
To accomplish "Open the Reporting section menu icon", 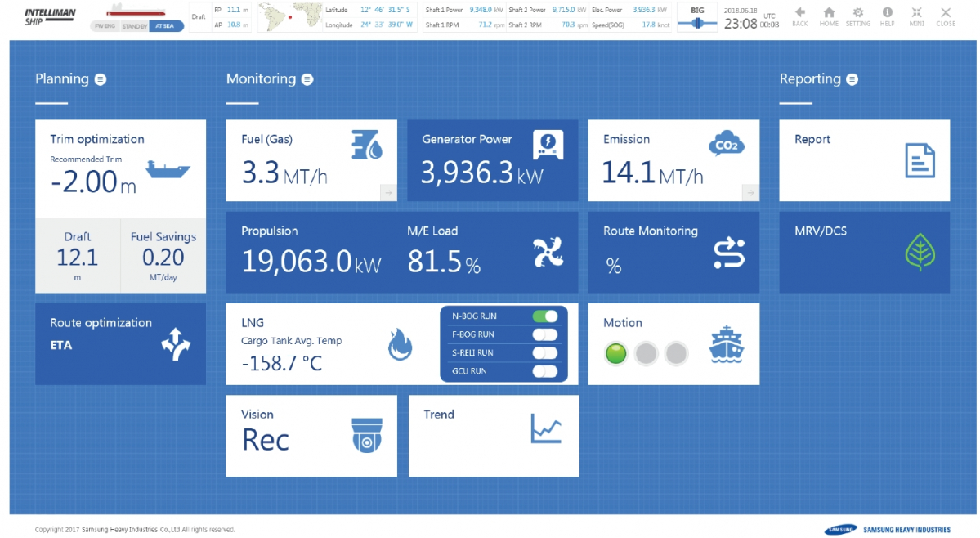I will coord(852,79).
